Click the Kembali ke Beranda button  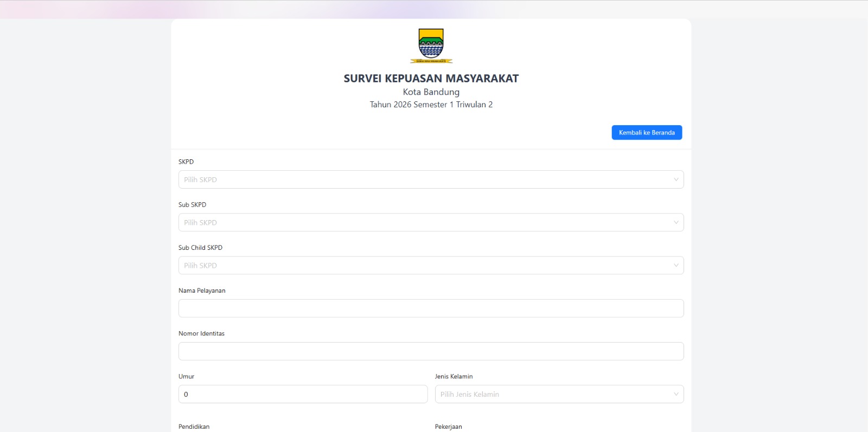click(647, 132)
